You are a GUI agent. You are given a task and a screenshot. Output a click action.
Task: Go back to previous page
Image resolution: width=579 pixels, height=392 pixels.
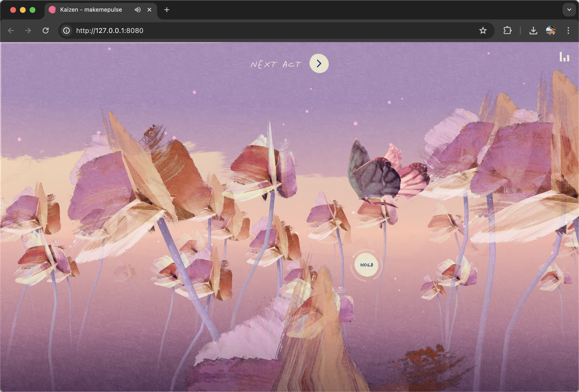click(11, 31)
